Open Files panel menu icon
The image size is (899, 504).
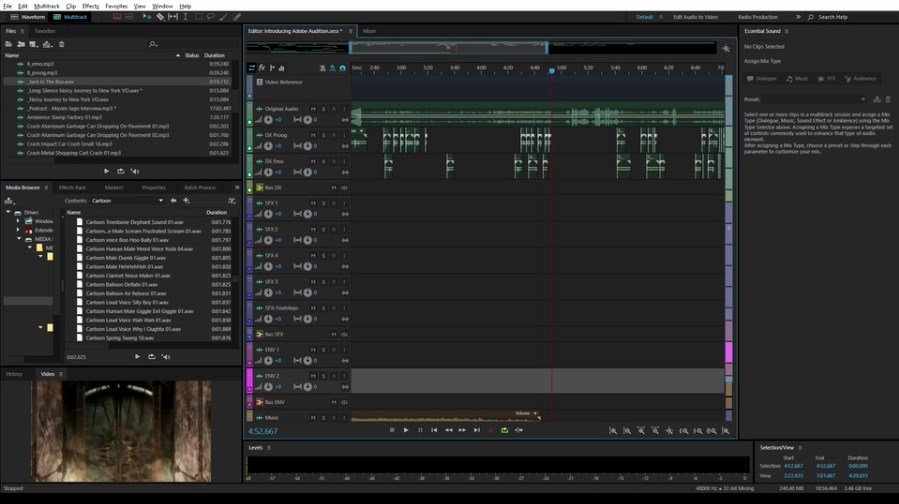pyautogui.click(x=22, y=31)
